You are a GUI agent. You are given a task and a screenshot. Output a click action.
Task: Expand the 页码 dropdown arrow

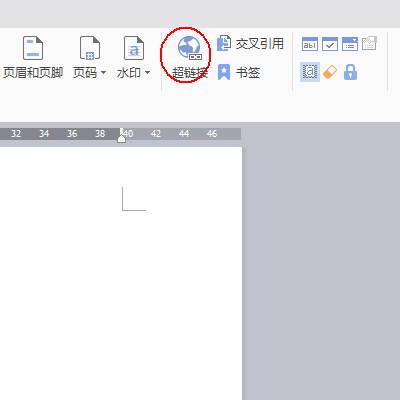pos(103,72)
